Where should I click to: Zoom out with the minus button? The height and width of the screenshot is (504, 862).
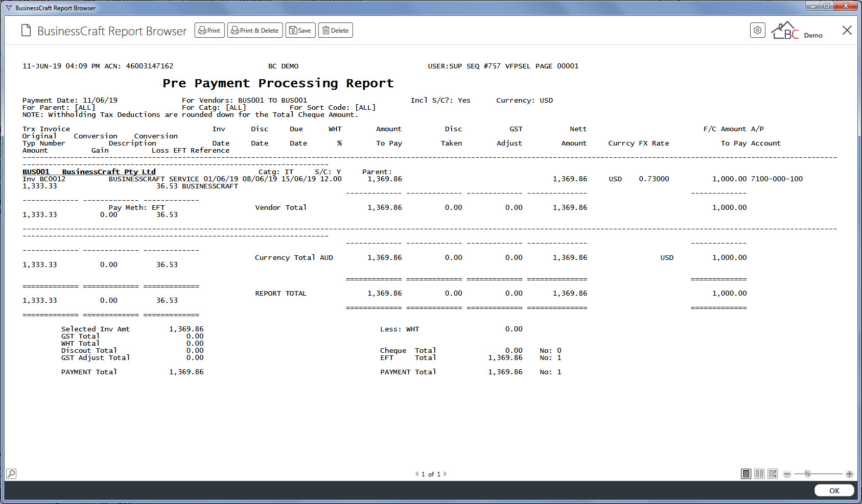click(x=787, y=474)
